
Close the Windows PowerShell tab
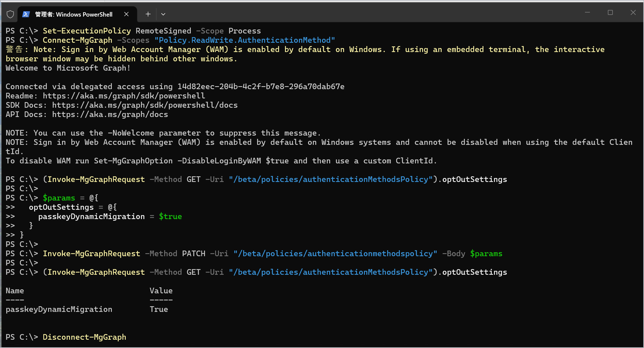(126, 14)
